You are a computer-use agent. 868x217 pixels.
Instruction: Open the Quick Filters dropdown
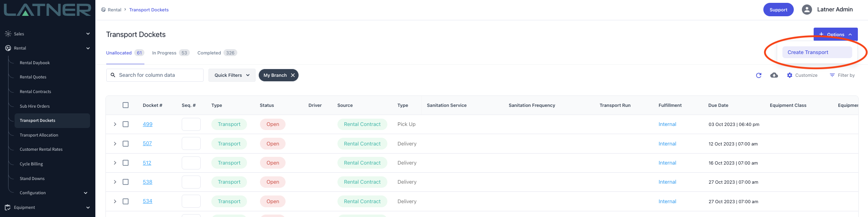[x=232, y=75]
